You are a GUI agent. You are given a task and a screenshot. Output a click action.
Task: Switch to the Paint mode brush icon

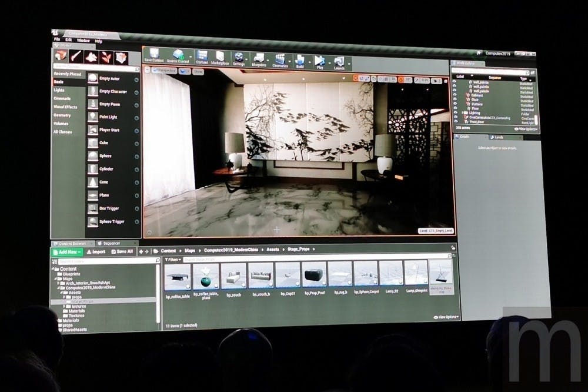(x=76, y=57)
